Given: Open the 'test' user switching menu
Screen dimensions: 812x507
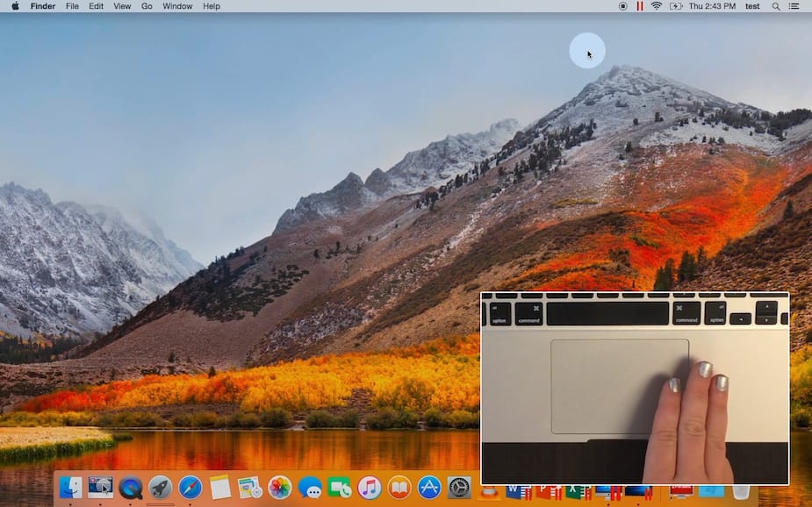Looking at the screenshot, I should pyautogui.click(x=751, y=6).
